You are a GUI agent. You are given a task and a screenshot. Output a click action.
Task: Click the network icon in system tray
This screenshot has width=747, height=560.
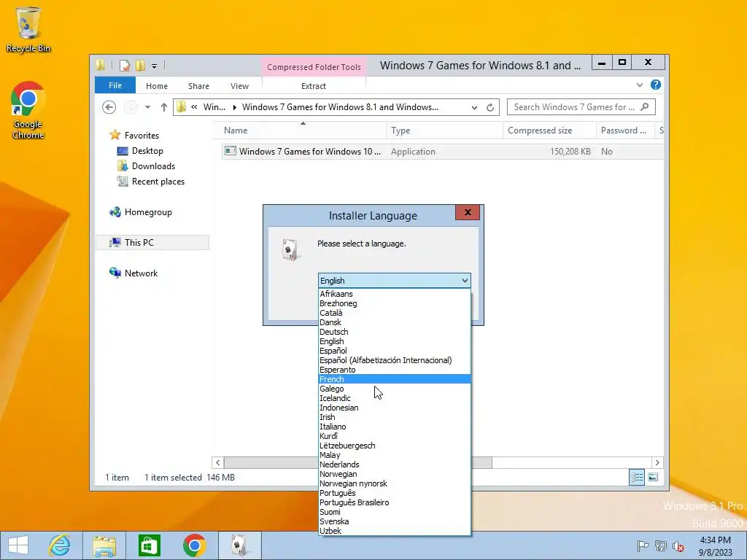pyautogui.click(x=661, y=546)
